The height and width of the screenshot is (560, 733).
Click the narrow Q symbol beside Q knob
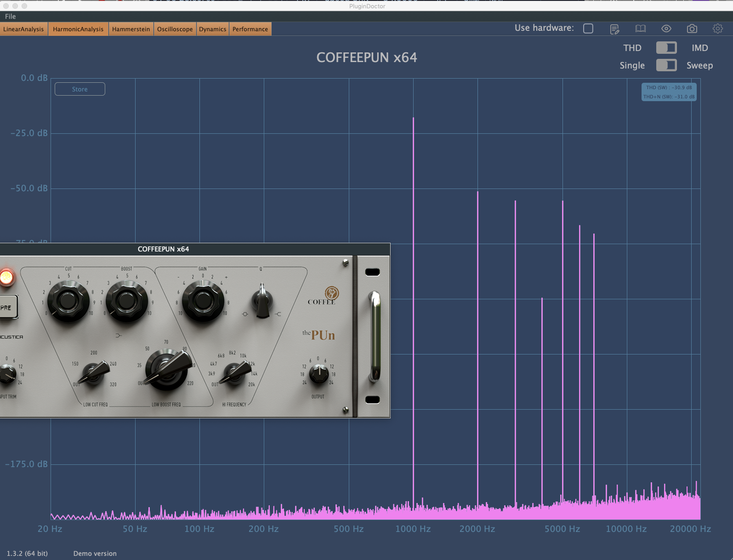pyautogui.click(x=245, y=314)
